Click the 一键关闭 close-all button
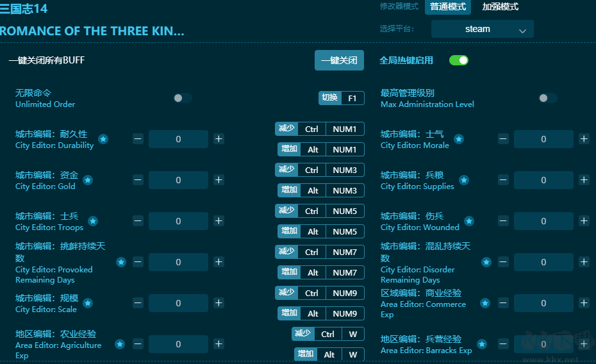596x364 pixels. click(x=339, y=60)
